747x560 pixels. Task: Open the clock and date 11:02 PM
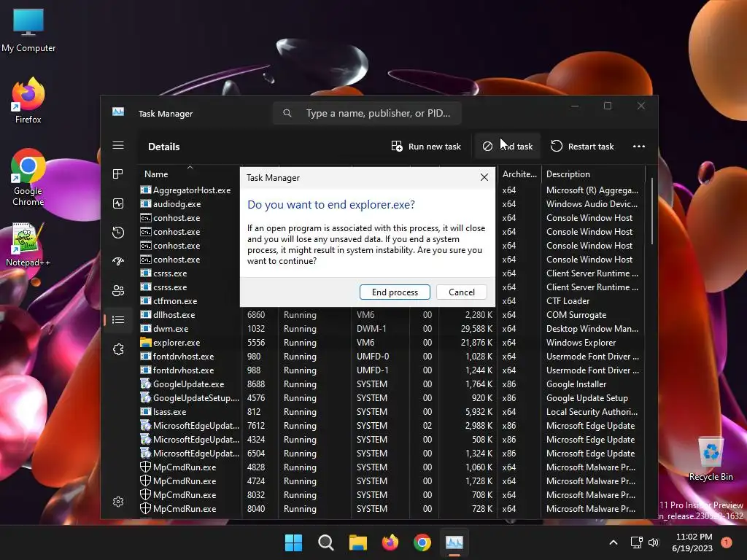pyautogui.click(x=693, y=542)
